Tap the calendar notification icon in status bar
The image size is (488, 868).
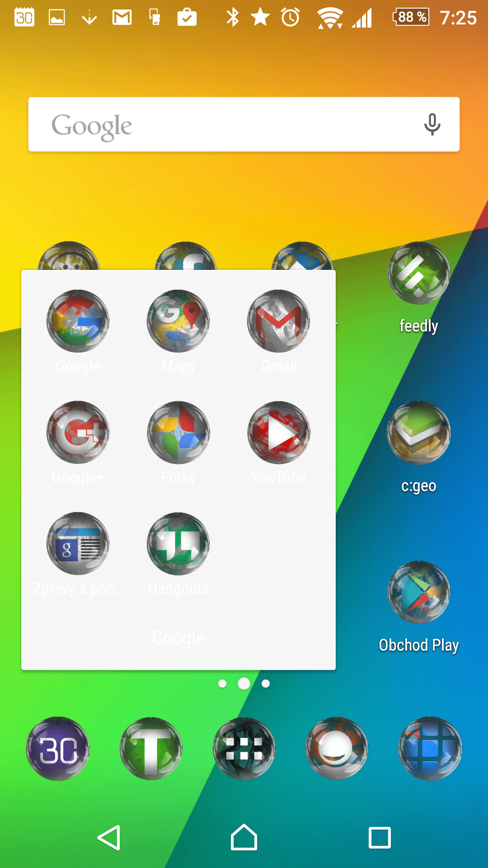click(x=24, y=17)
